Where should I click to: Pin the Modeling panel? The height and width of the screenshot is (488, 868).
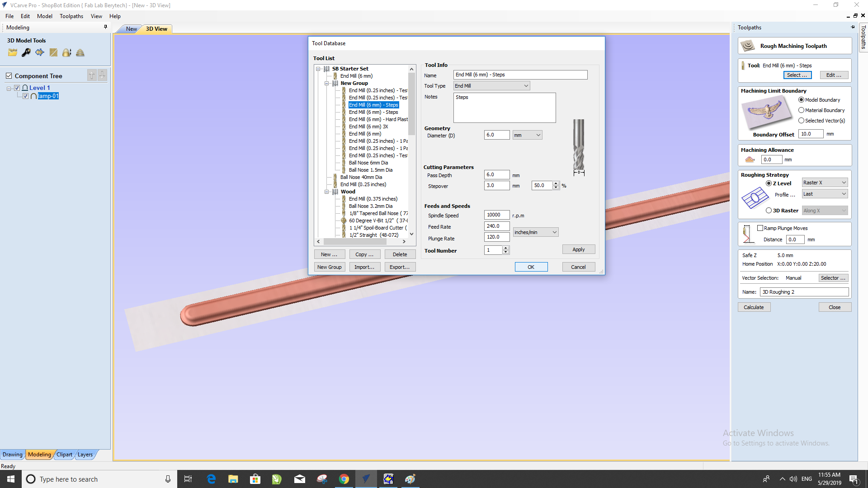pyautogui.click(x=105, y=27)
